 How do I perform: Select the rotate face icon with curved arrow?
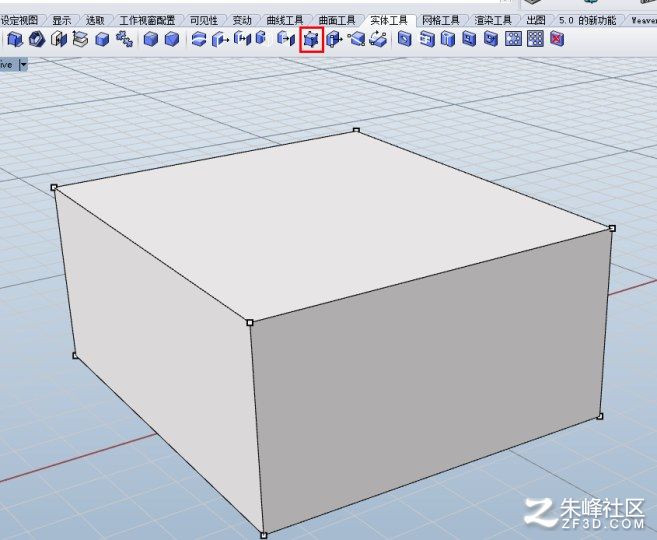pyautogui.click(x=378, y=39)
